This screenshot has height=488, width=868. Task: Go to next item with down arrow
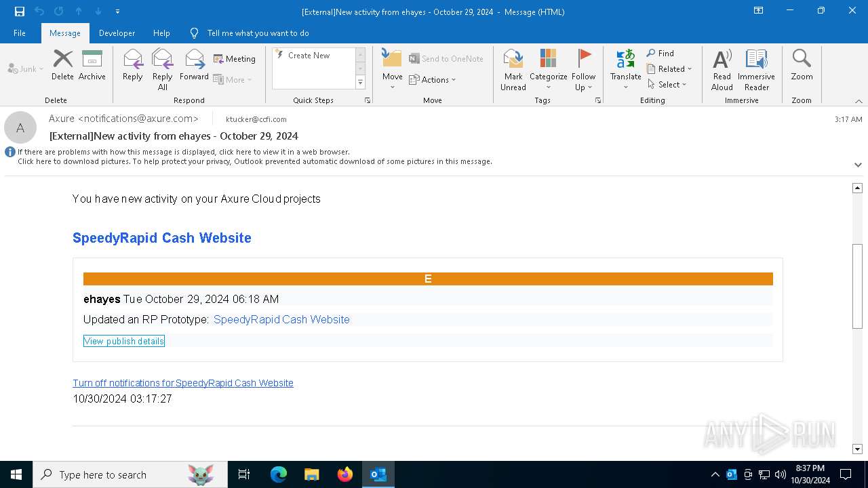[x=98, y=11]
